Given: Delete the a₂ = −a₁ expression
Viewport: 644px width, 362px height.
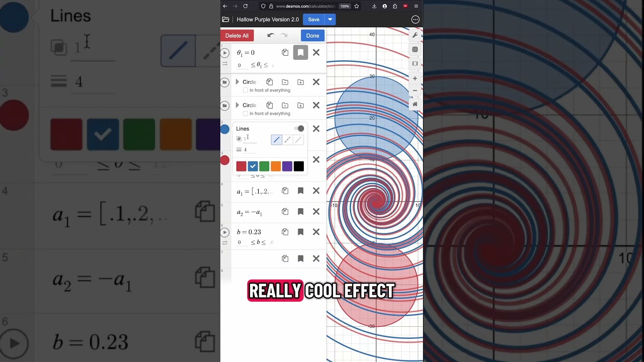Looking at the screenshot, I should 316,212.
